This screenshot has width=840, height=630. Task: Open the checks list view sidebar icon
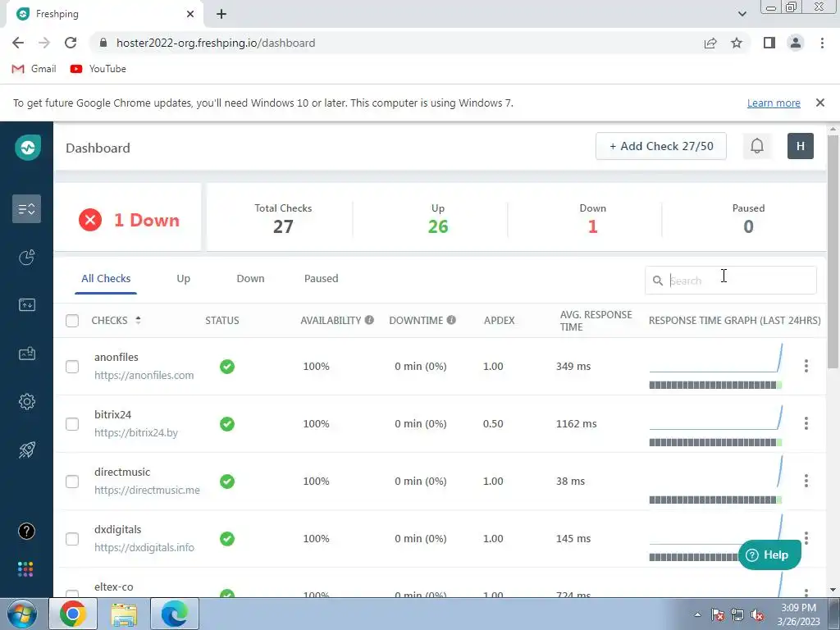[x=27, y=209]
